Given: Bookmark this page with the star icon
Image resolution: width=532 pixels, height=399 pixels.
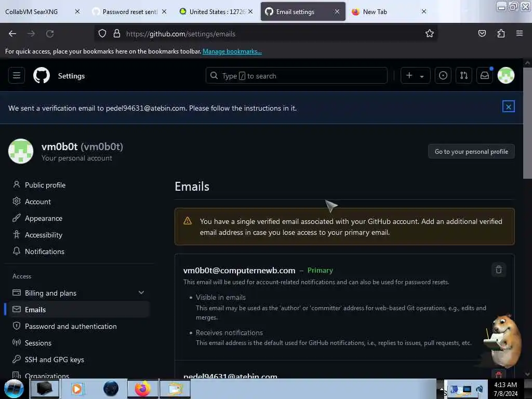Looking at the screenshot, I should 430,33.
